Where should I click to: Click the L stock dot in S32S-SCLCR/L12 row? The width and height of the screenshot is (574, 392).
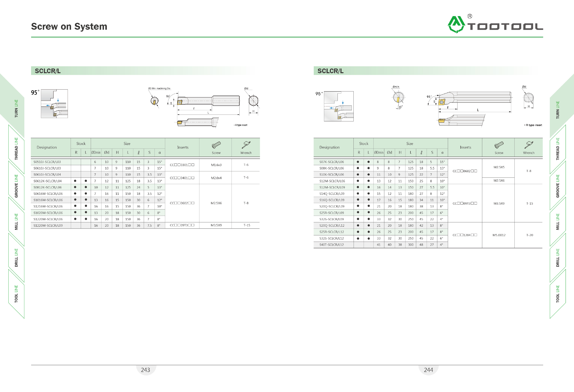pyautogui.click(x=368, y=239)
